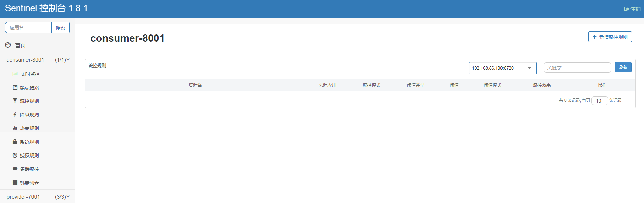Click the 流控效果 column header
Image resolution: width=644 pixels, height=203 pixels.
click(542, 85)
